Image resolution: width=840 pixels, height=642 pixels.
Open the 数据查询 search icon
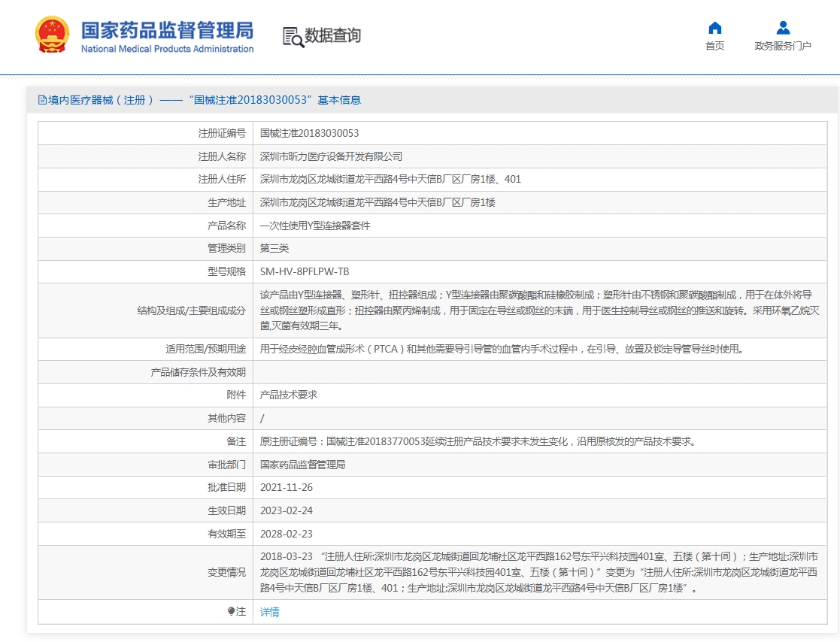pos(293,36)
